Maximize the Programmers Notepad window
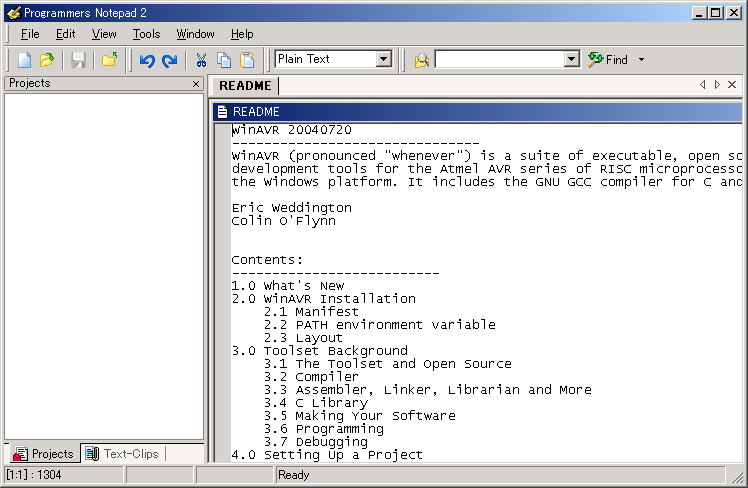 click(x=716, y=13)
